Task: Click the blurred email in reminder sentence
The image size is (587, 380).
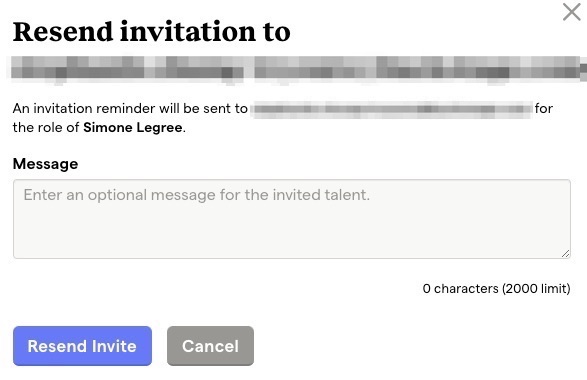Action: (x=392, y=109)
